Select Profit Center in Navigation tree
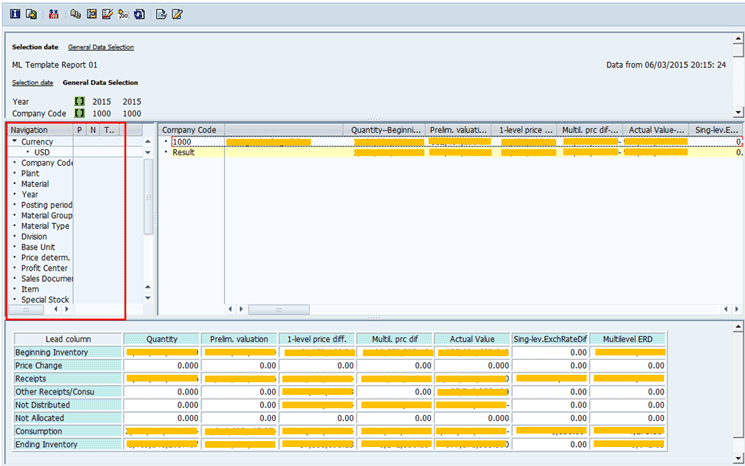745x466 pixels. point(44,268)
